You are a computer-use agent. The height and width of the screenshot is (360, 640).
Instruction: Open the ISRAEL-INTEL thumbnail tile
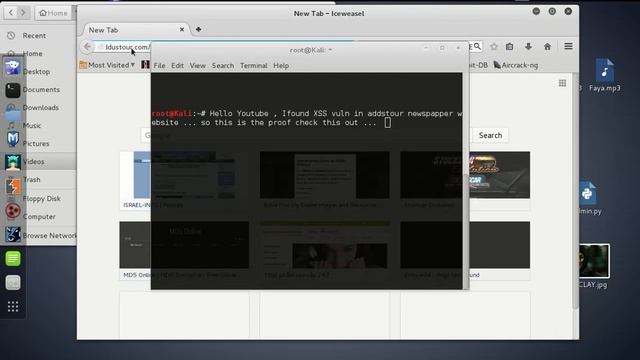[184, 180]
